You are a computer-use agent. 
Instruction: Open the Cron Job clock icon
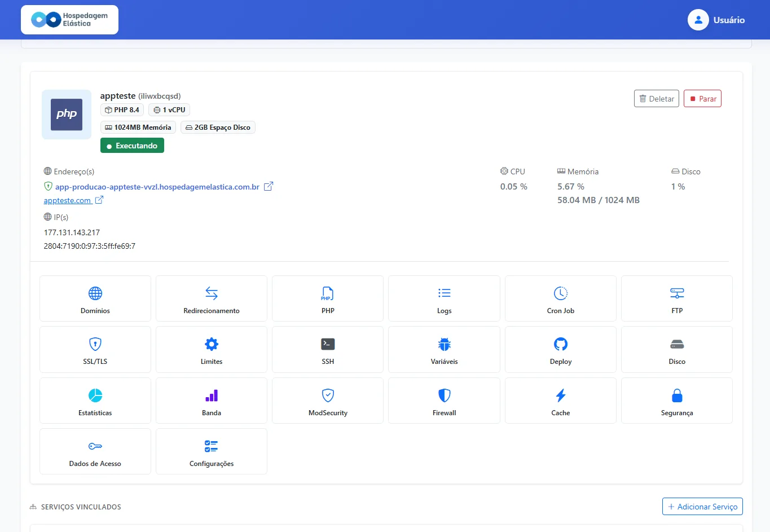(561, 293)
